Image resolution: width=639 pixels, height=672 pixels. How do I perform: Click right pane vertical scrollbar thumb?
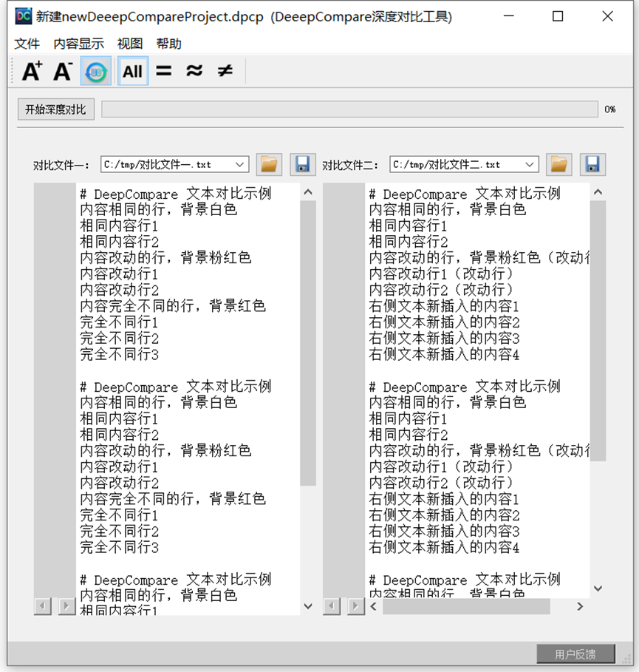coord(598,330)
